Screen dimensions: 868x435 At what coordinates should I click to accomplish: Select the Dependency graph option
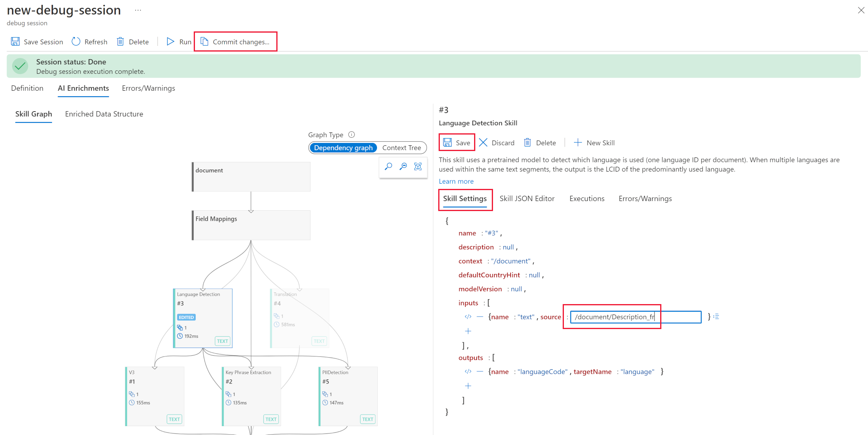tap(343, 148)
